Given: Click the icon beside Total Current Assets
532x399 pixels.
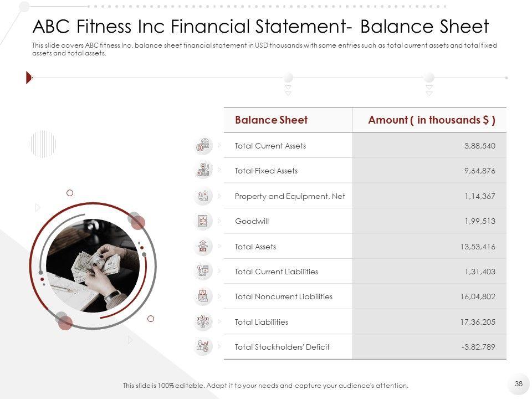Looking at the screenshot, I should (203, 146).
